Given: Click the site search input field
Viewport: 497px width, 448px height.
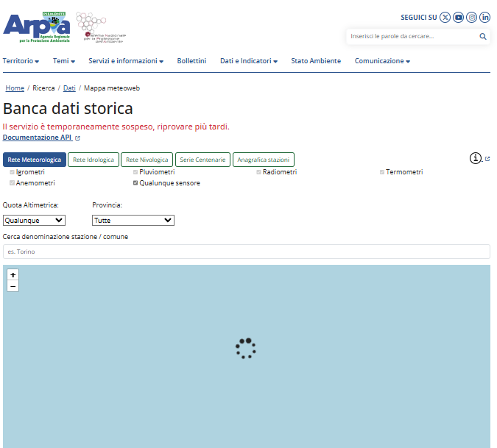Looking at the screenshot, I should (x=413, y=36).
